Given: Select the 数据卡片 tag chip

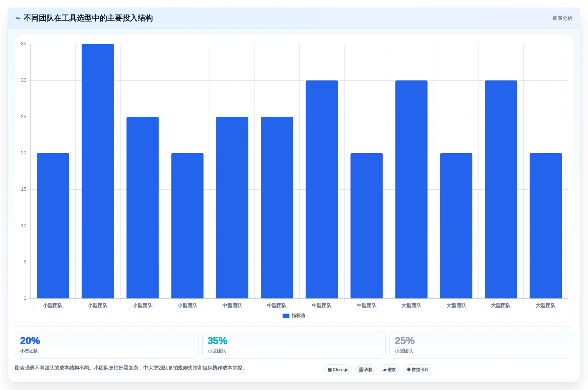Looking at the screenshot, I should 418,370.
